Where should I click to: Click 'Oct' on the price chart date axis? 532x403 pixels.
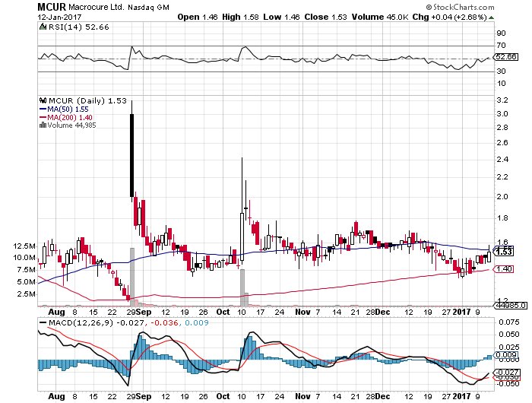tap(223, 312)
